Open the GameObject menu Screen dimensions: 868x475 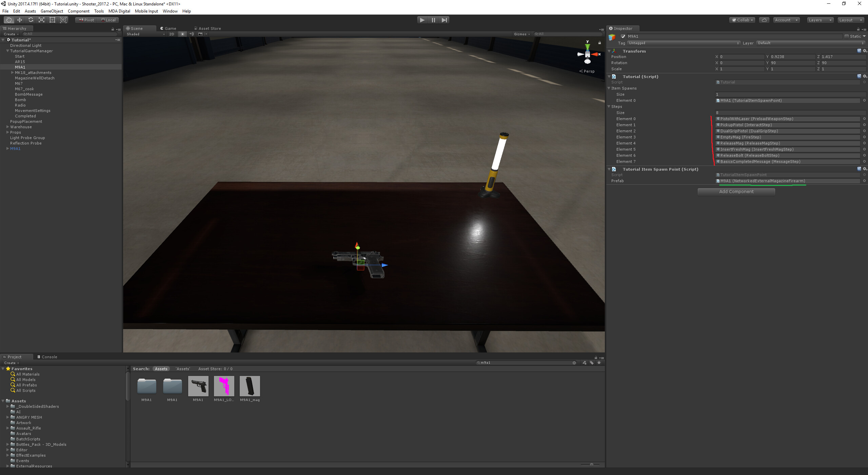tap(52, 11)
